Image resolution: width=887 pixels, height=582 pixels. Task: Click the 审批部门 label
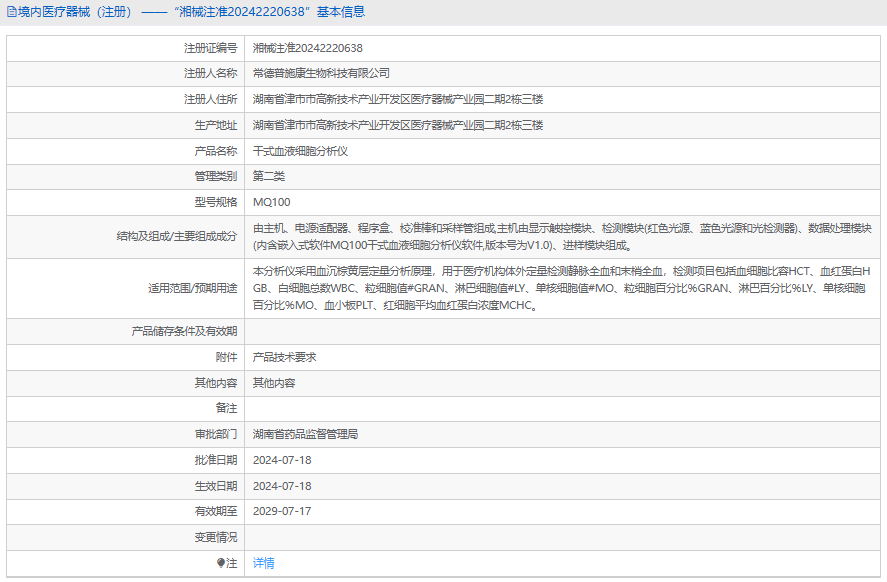pos(216,434)
